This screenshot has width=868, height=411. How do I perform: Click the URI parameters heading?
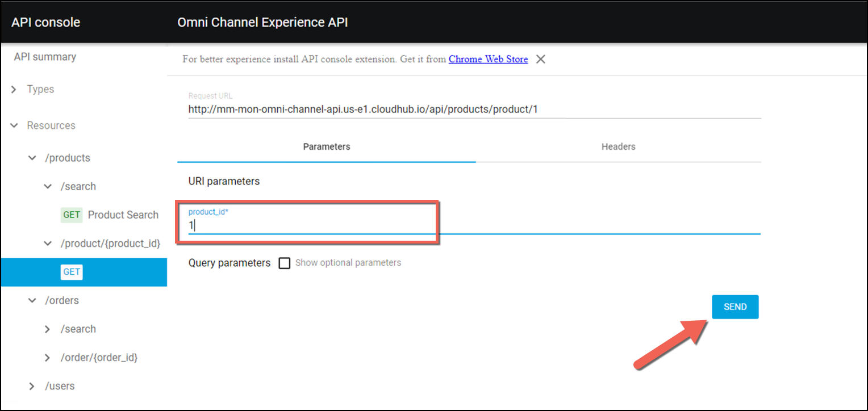pos(224,182)
